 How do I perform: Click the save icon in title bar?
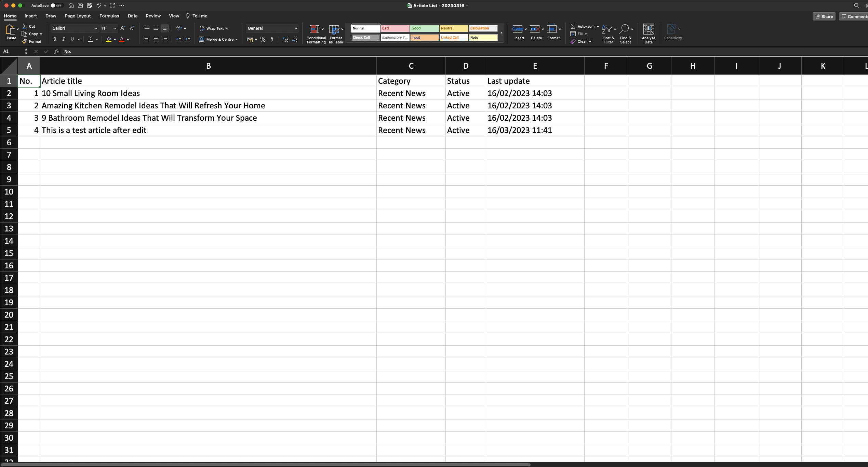point(80,5)
